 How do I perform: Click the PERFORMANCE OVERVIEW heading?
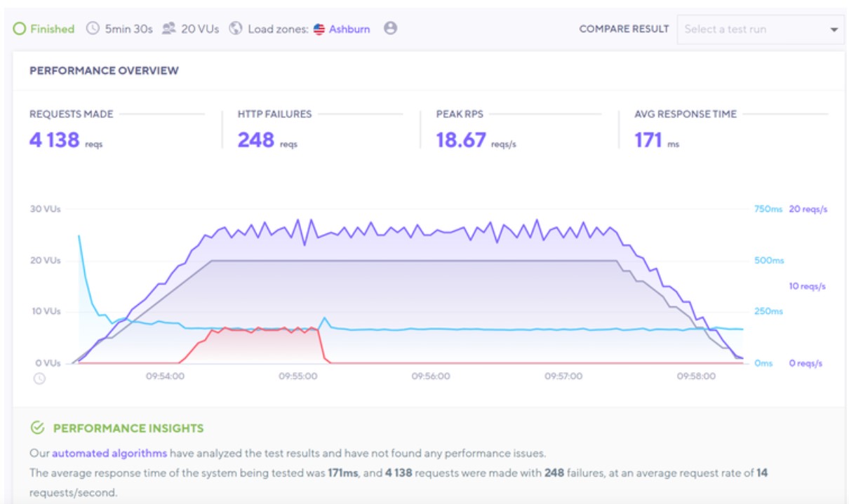point(104,71)
